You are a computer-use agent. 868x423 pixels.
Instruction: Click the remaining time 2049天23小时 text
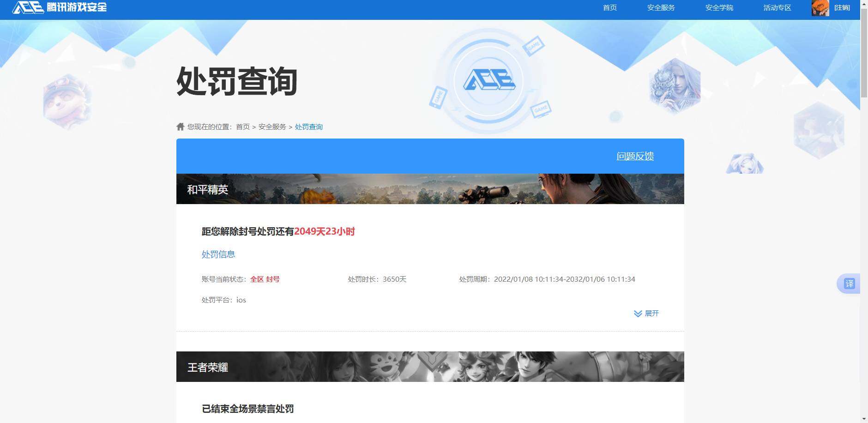point(325,232)
